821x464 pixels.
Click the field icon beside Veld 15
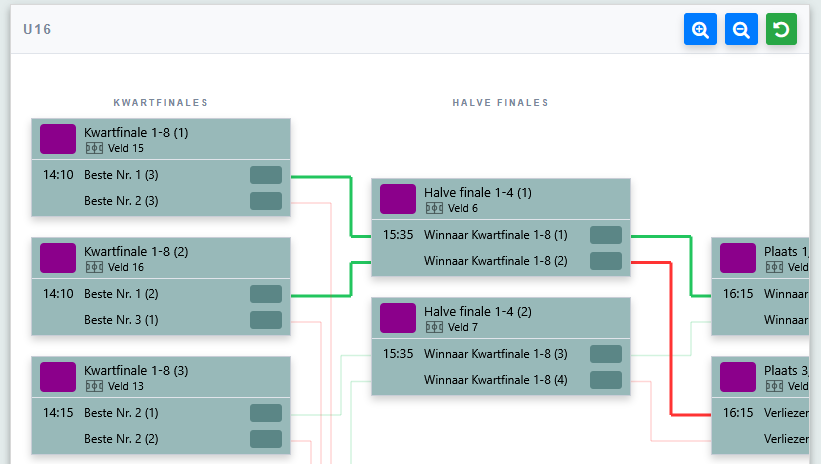(x=94, y=148)
